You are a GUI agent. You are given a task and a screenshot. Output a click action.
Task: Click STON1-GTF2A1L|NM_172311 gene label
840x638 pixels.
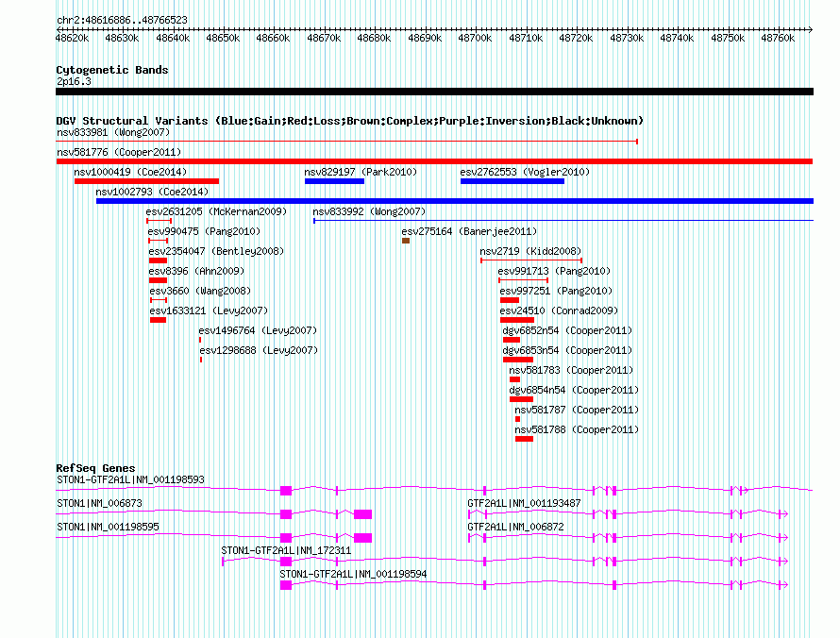click(286, 550)
